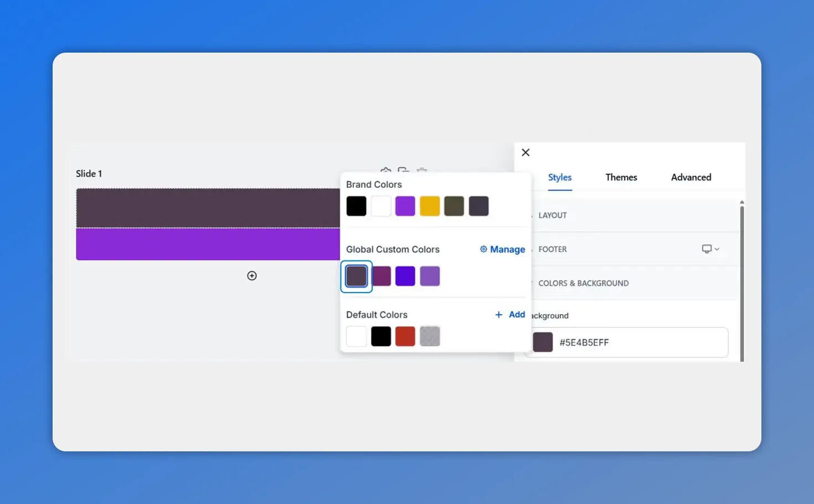Open the Advanced tab
814x504 pixels.
tap(691, 177)
